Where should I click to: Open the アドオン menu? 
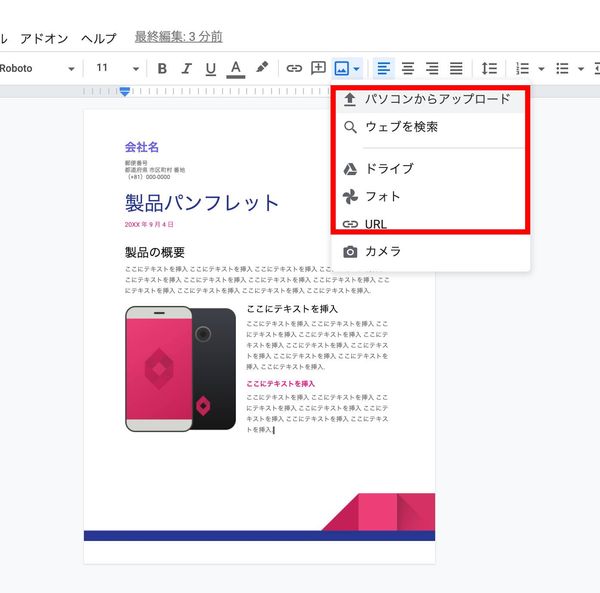(x=44, y=38)
